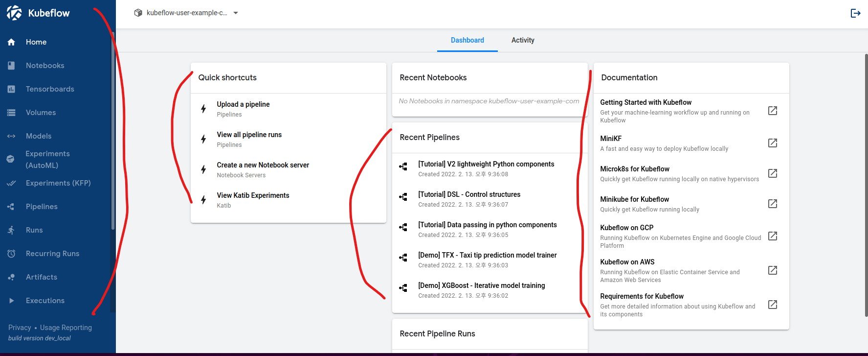Open external link icon for Requirements for Kubeflow
Screen dimensions: 868x356
click(x=773, y=305)
